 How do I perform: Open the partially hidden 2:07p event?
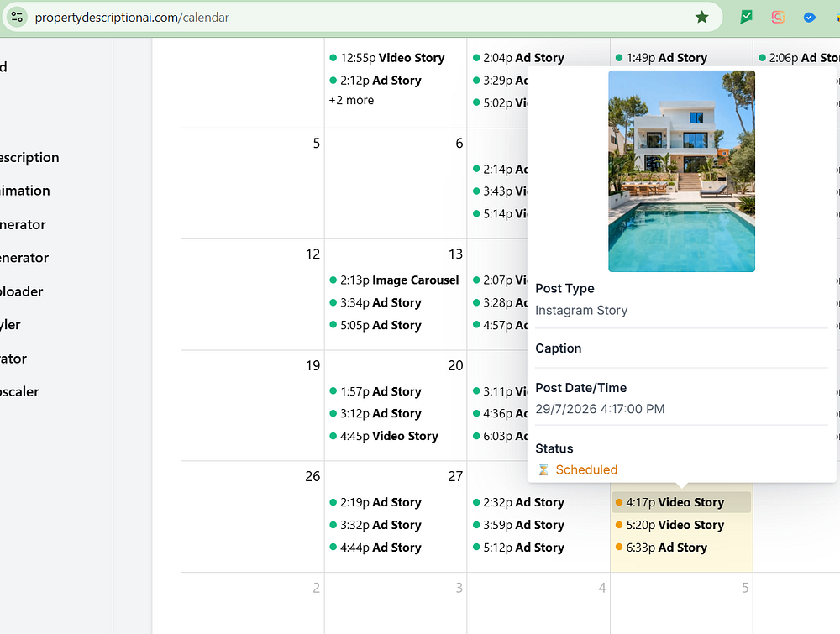tap(499, 280)
